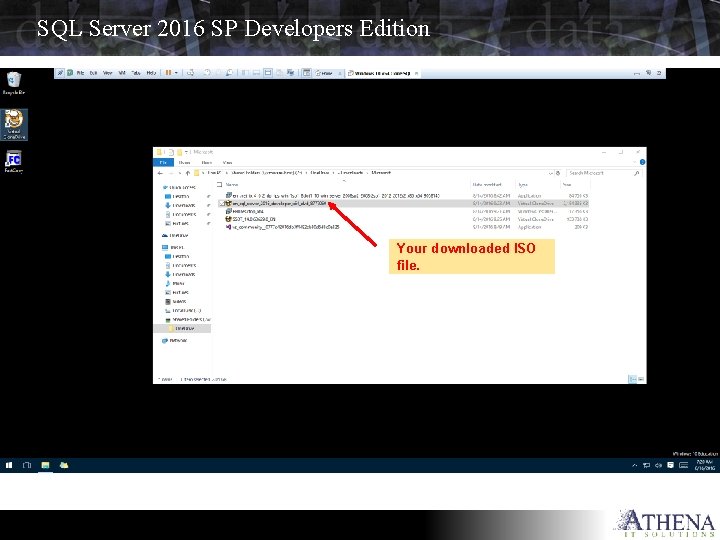The width and height of the screenshot is (720, 540).
Task: Open the Home ribbon tab in Explorer
Action: tap(185, 163)
